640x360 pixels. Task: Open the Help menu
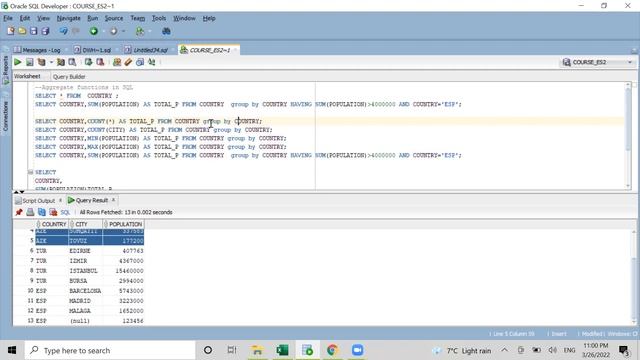(x=209, y=18)
